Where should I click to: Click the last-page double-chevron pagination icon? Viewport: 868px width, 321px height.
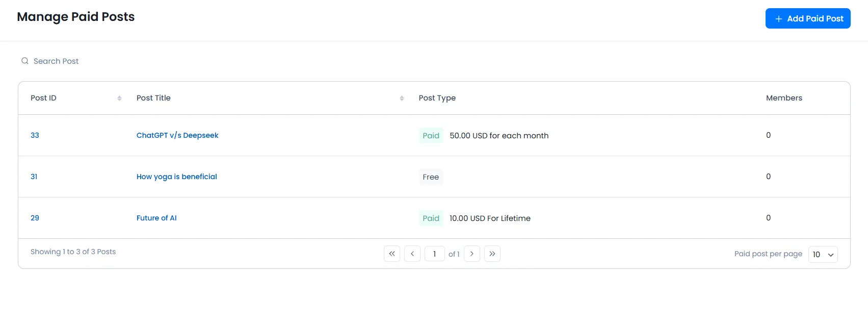coord(492,254)
